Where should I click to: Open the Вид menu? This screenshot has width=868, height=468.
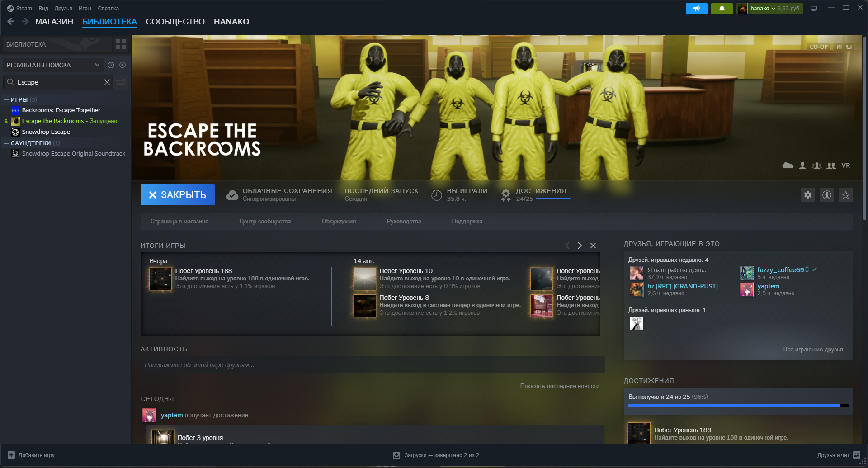click(x=43, y=9)
